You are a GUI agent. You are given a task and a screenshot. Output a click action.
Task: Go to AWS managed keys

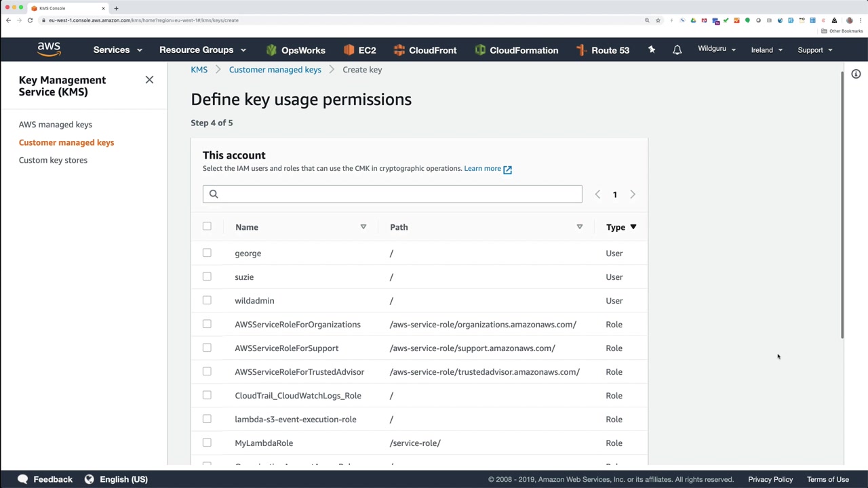point(56,125)
